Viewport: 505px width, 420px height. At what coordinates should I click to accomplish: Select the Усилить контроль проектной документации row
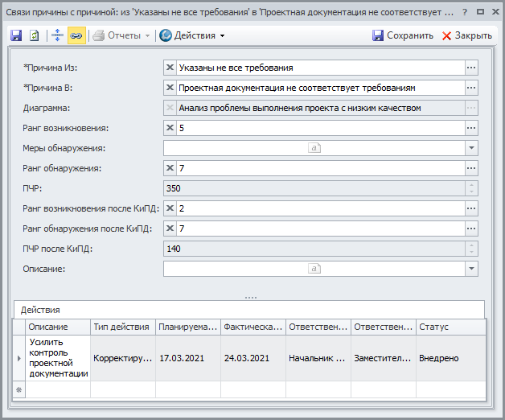pos(58,358)
